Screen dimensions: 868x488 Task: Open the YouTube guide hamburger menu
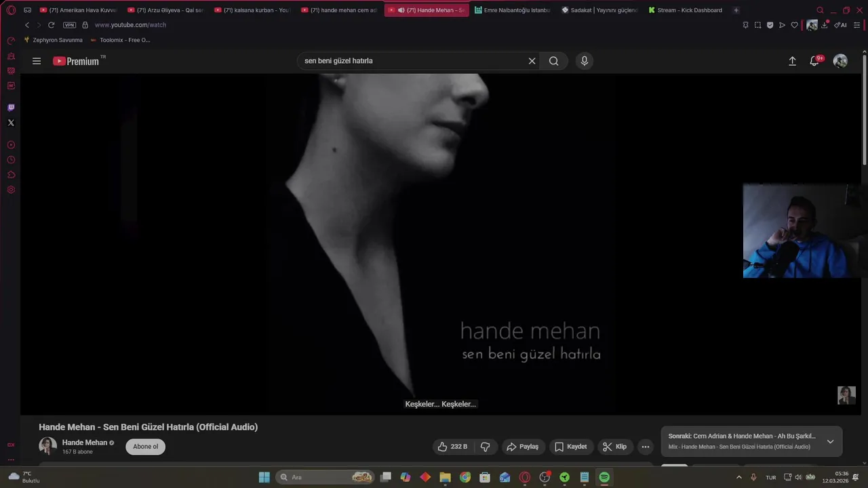coord(37,61)
